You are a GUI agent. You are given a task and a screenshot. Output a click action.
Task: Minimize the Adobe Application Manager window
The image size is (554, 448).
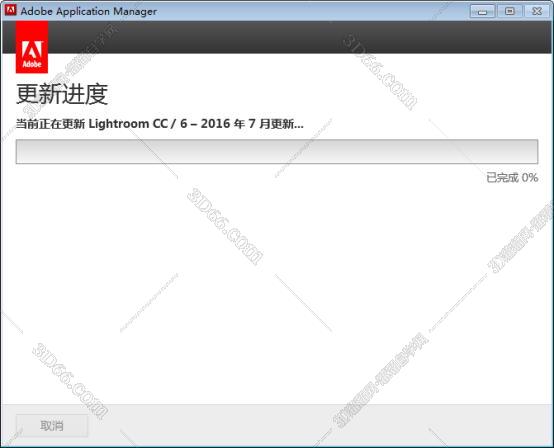[482, 11]
